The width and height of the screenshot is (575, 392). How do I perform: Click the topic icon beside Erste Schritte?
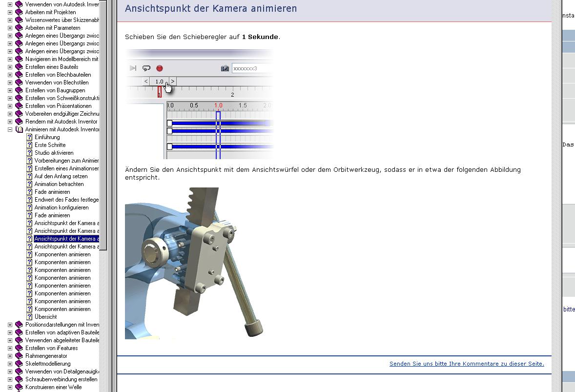point(29,145)
